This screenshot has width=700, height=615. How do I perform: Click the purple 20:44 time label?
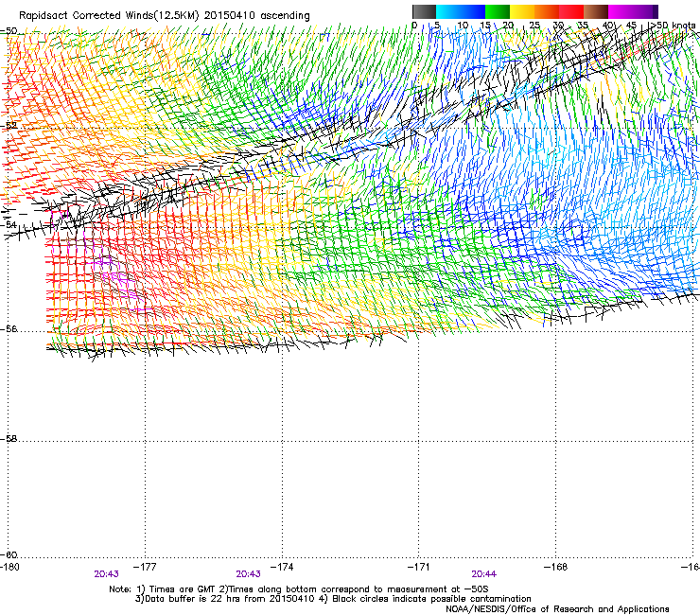pyautogui.click(x=484, y=574)
